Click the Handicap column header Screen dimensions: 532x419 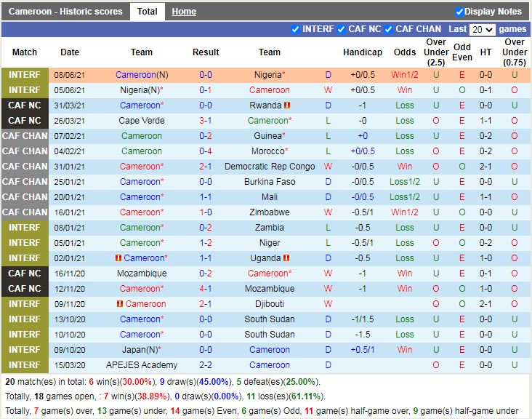click(363, 52)
